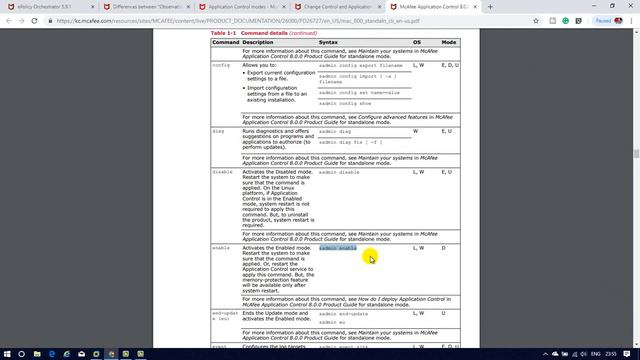Open the Chrome three-dot menu
This screenshot has height=360, width=640.
631,21
